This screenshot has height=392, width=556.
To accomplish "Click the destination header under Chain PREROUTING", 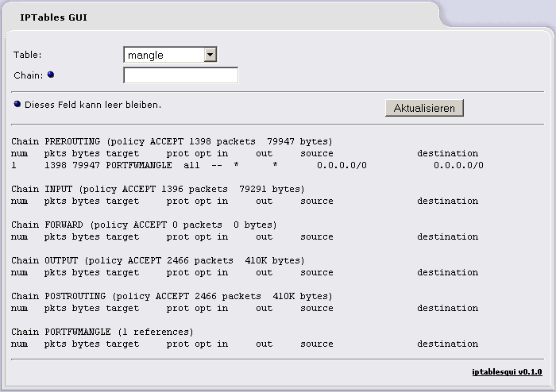I will (x=447, y=153).
